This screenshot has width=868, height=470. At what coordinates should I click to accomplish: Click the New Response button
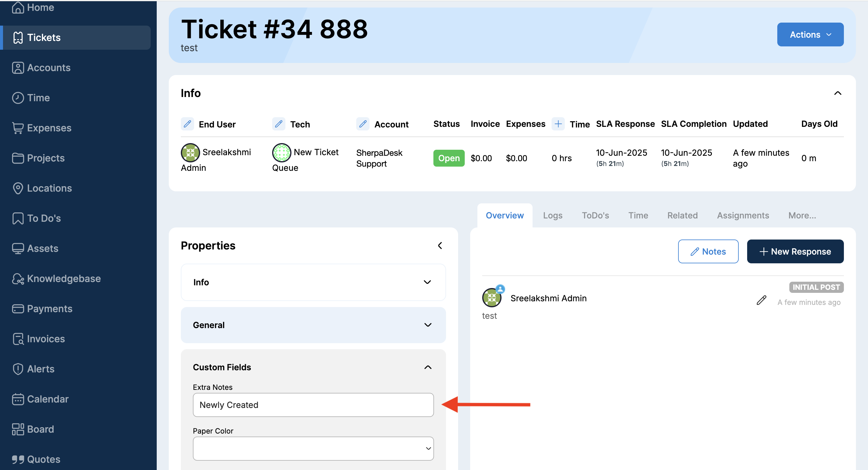795,251
